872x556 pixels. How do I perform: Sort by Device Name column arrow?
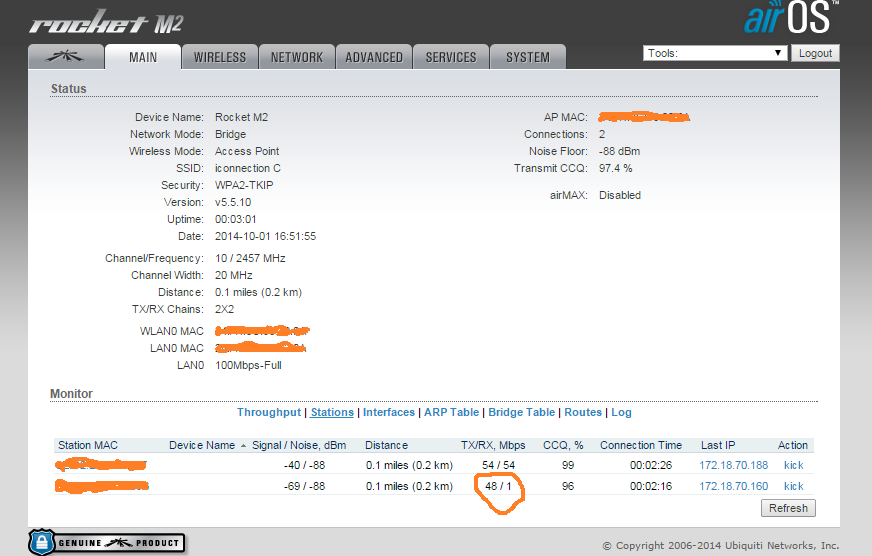(244, 446)
